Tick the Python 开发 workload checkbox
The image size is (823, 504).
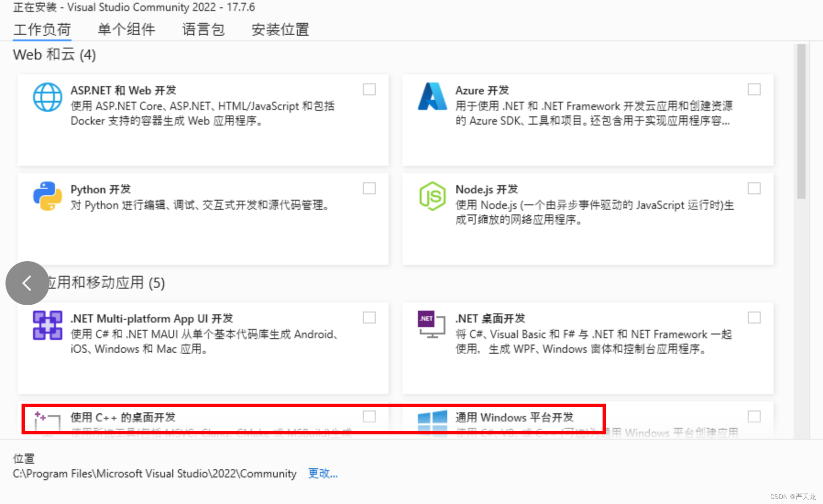point(369,188)
